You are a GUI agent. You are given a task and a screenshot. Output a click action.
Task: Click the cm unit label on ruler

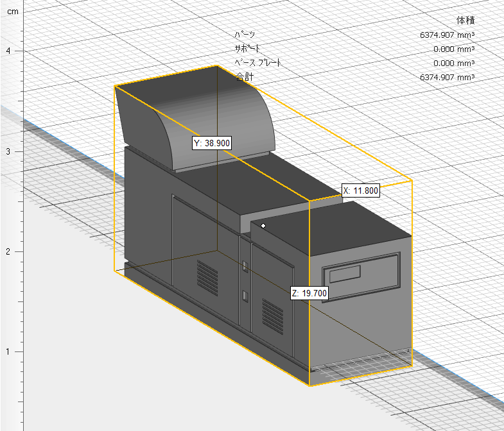pyautogui.click(x=13, y=12)
